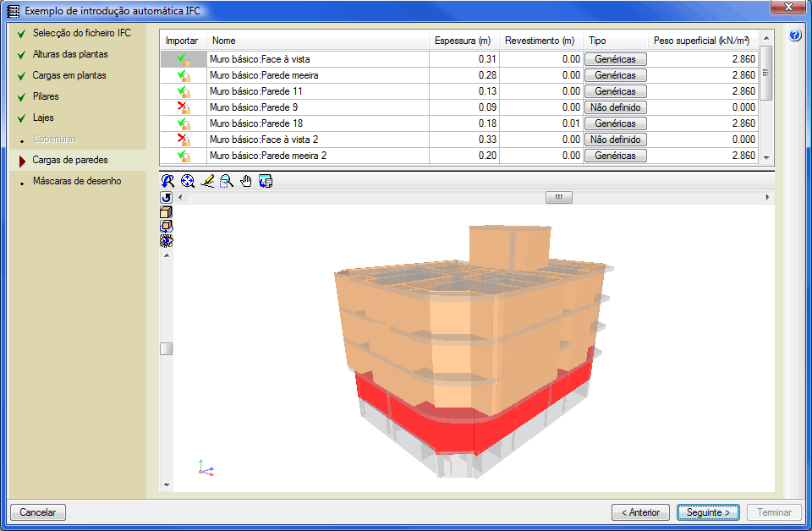The height and width of the screenshot is (531, 812).
Task: Click the vertical rotation slider thumb
Action: tap(167, 349)
